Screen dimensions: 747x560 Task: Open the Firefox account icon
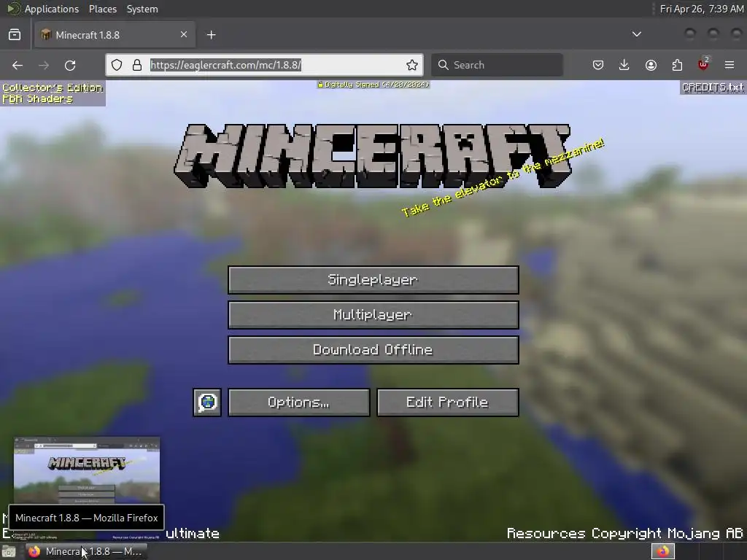651,65
